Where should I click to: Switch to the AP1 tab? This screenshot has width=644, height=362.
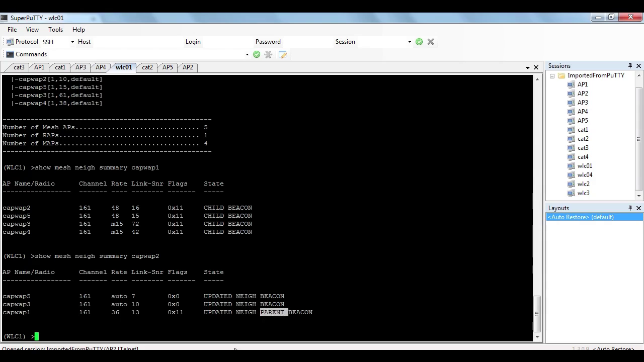pos(38,67)
